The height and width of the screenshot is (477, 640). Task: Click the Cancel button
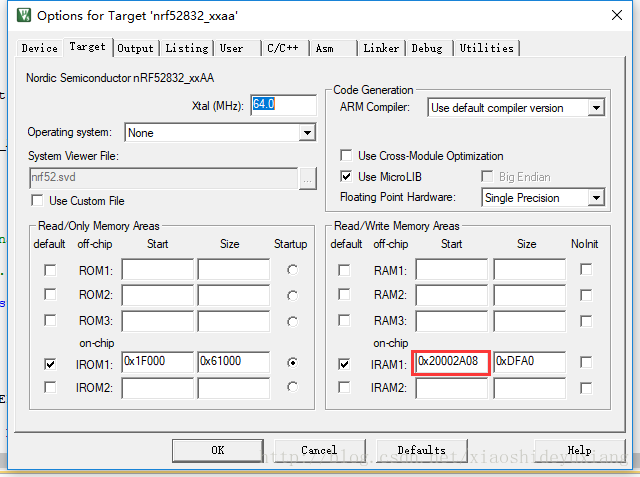coord(319,450)
